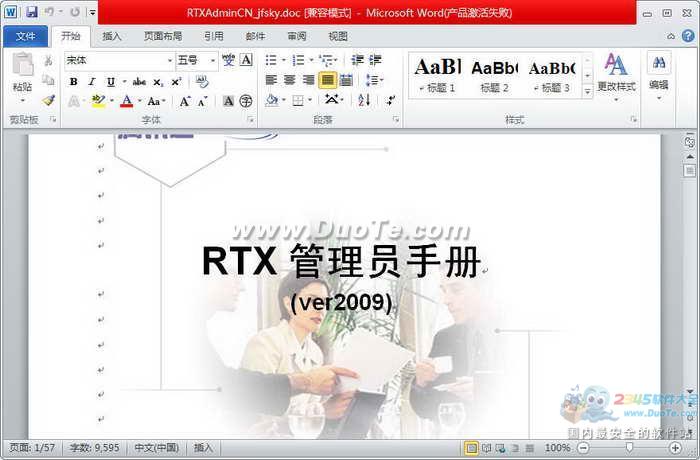Open the Change Case Aa dropdown

pyautogui.click(x=156, y=101)
